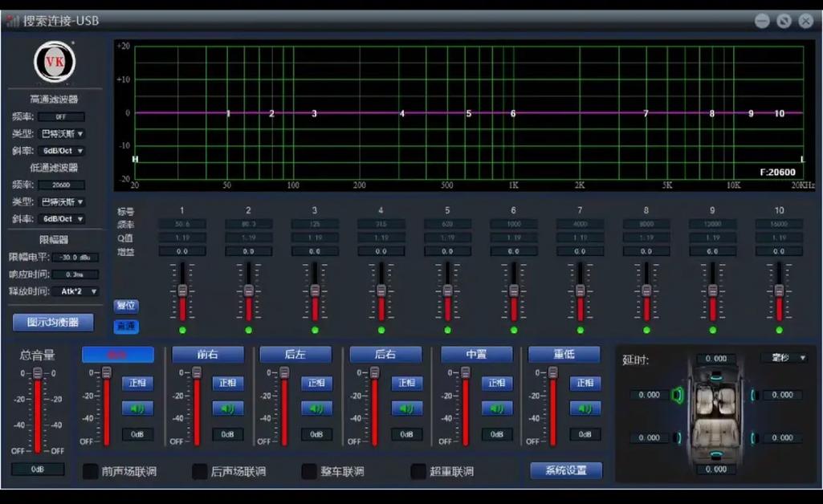
Task: Open the high-pass filter 类型 dropdown
Action: 62,134
